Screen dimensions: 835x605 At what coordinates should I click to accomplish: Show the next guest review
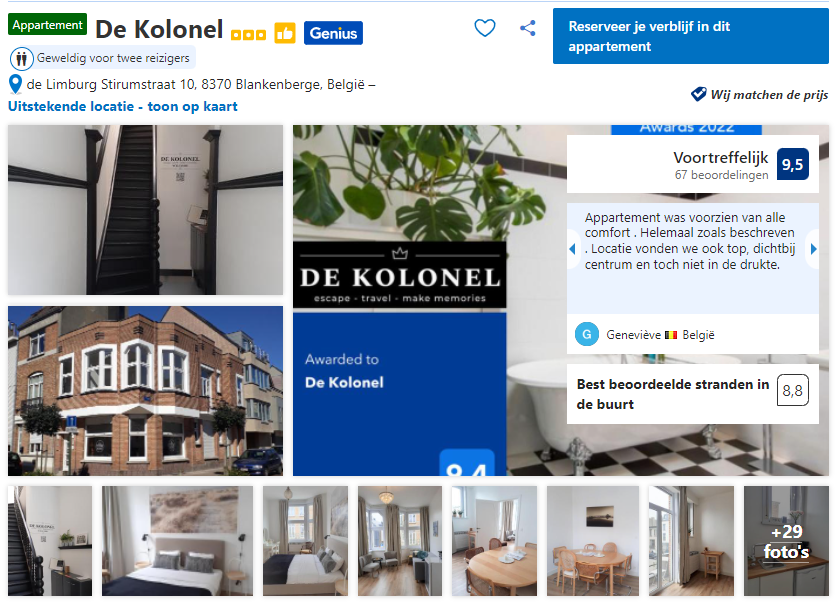(x=813, y=249)
